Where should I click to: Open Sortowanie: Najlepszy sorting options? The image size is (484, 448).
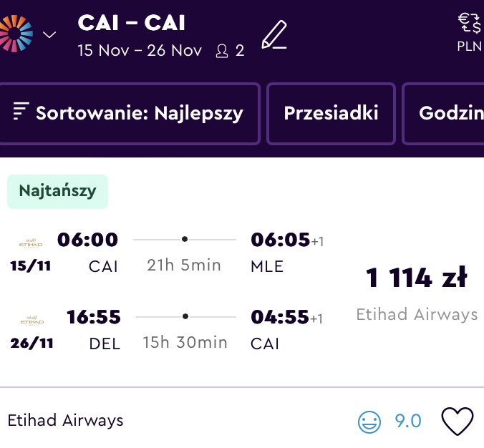point(129,113)
